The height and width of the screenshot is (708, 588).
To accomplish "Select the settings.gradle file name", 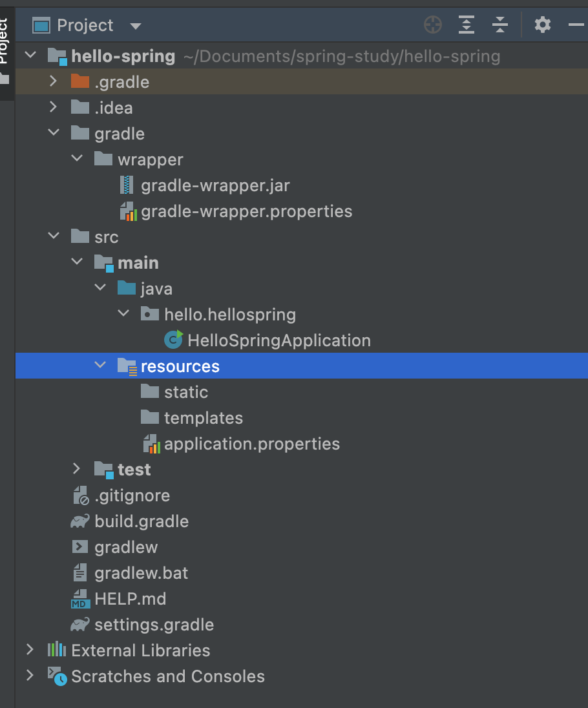I will click(154, 625).
